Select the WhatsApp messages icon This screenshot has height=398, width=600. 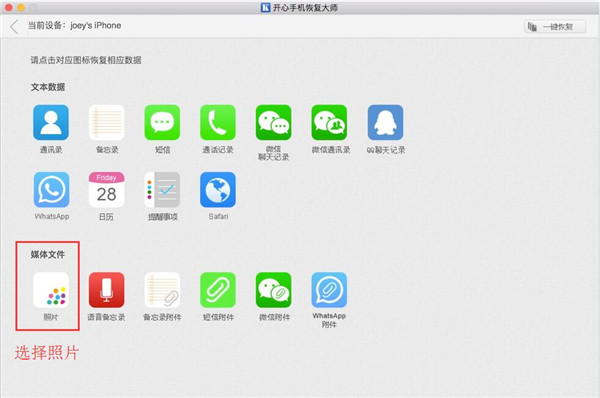(51, 189)
